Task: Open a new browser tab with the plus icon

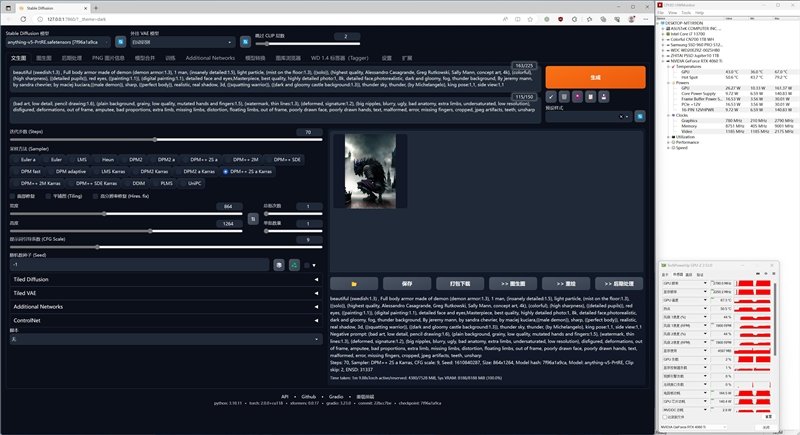Action: pyautogui.click(x=95, y=8)
